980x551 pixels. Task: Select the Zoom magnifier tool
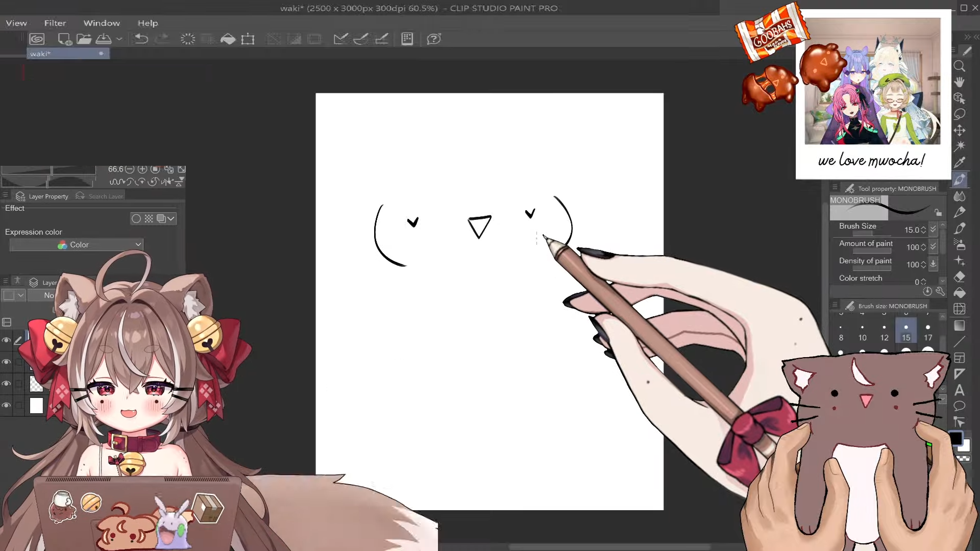coord(959,66)
